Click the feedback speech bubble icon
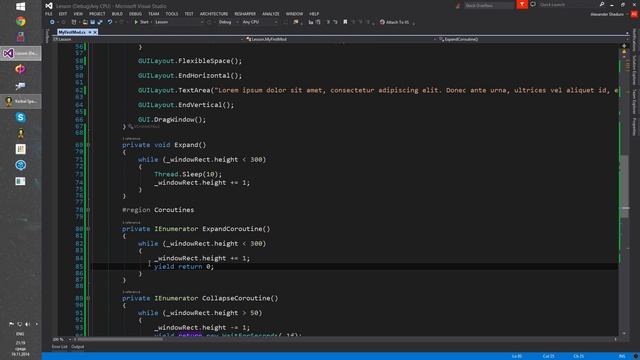Image resolution: width=640 pixels, height=360 pixels. 533,4
